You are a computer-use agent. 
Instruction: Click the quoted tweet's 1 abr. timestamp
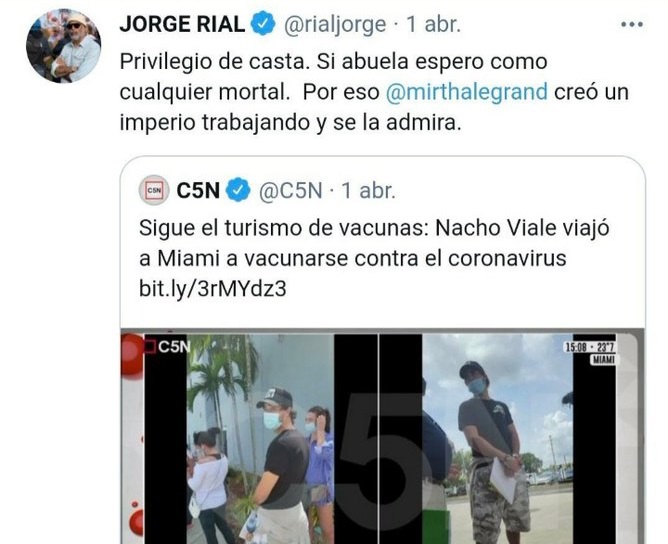click(x=369, y=190)
